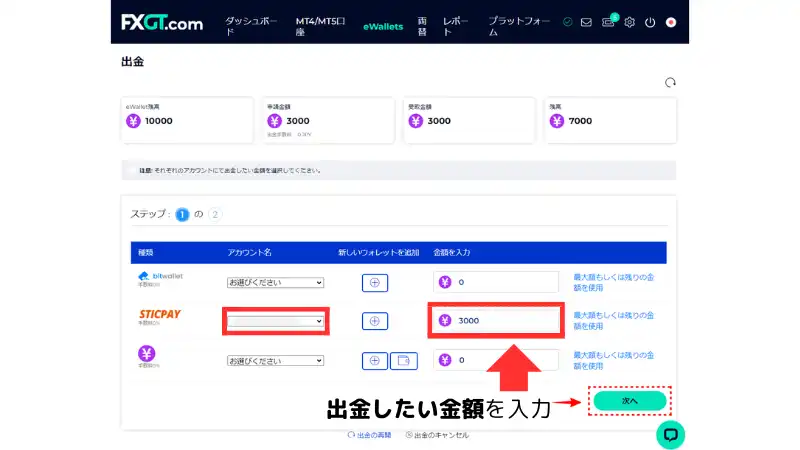Open STICPAY account name dropdown

(x=275, y=321)
